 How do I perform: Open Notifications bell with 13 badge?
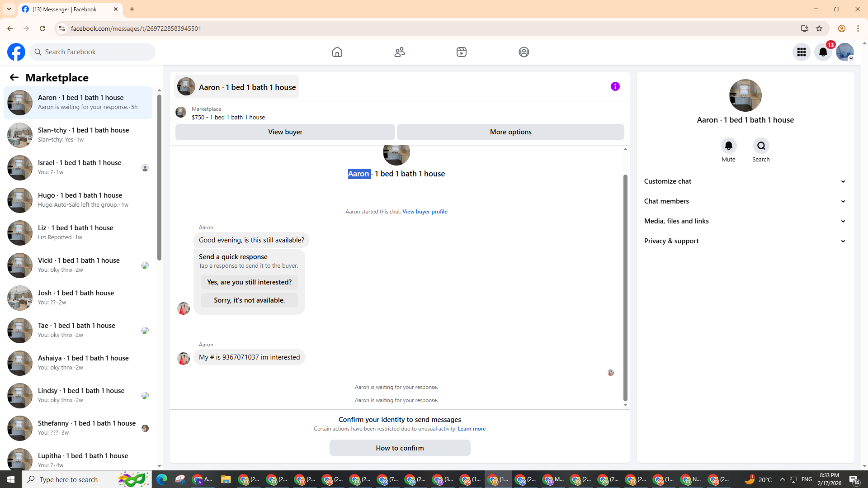pyautogui.click(x=823, y=52)
